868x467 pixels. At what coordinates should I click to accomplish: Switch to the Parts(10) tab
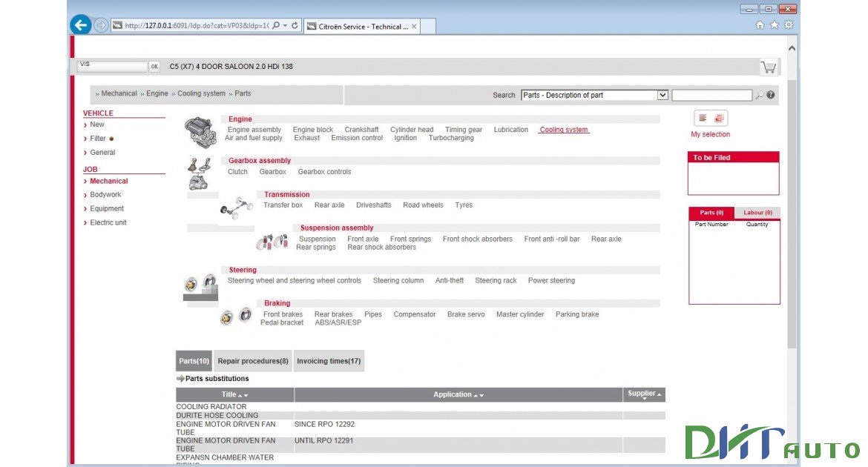(x=194, y=361)
